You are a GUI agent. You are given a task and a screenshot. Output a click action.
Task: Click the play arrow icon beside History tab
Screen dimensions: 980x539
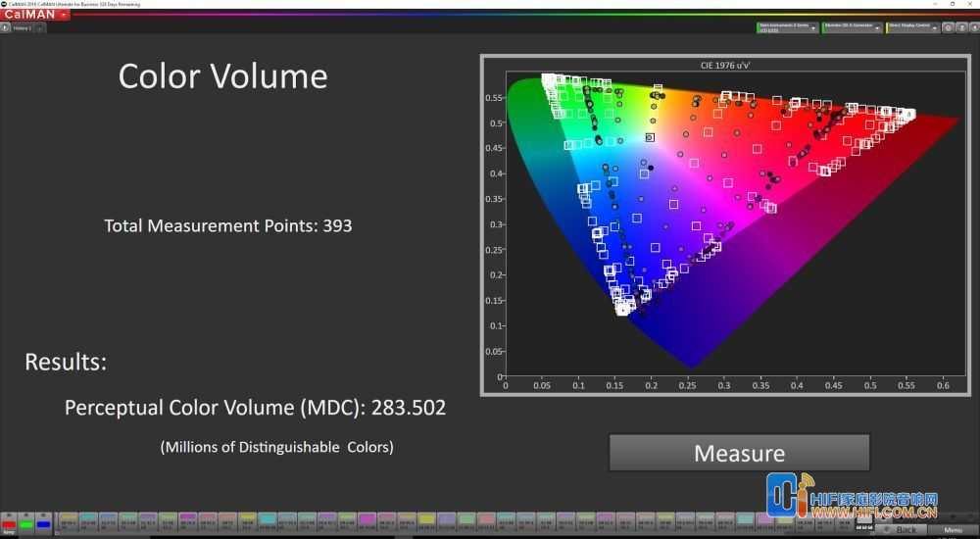point(5,27)
